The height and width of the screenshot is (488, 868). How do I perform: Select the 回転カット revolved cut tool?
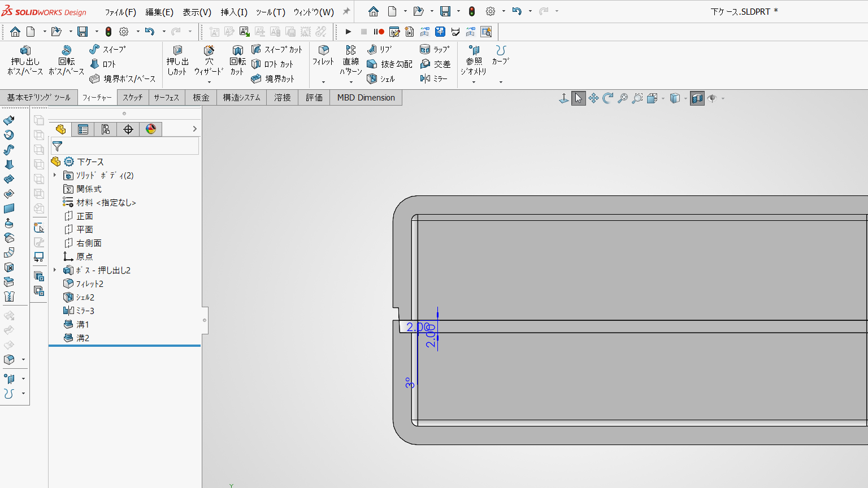[x=237, y=60]
